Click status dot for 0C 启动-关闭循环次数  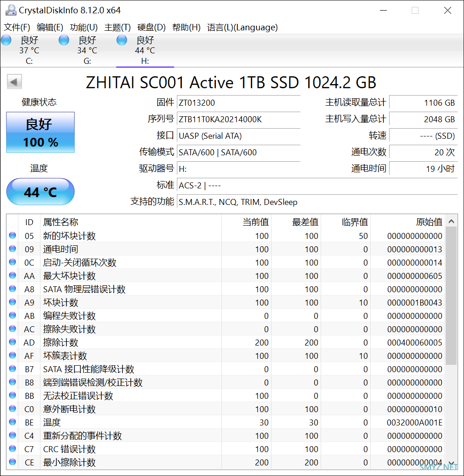(12, 262)
